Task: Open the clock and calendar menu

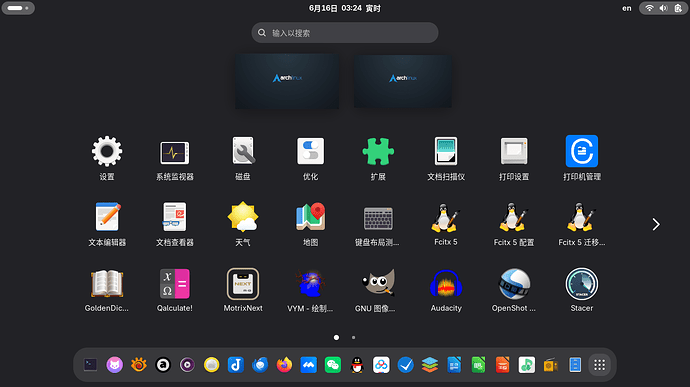Action: [345, 8]
